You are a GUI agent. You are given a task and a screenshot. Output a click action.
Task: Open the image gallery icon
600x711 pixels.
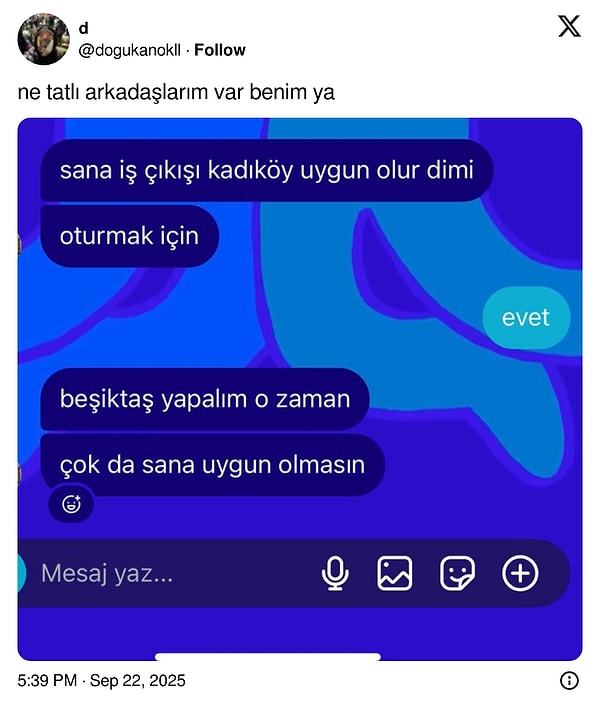(395, 574)
